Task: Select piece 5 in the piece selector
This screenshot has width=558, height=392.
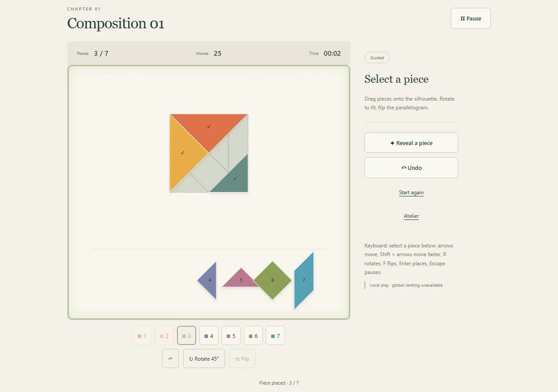Action: pyautogui.click(x=231, y=335)
